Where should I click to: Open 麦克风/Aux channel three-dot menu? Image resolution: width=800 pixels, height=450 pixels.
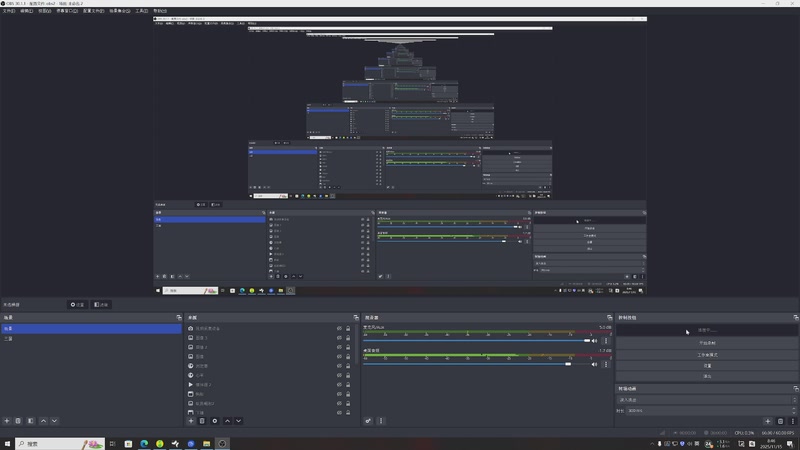[x=606, y=340]
